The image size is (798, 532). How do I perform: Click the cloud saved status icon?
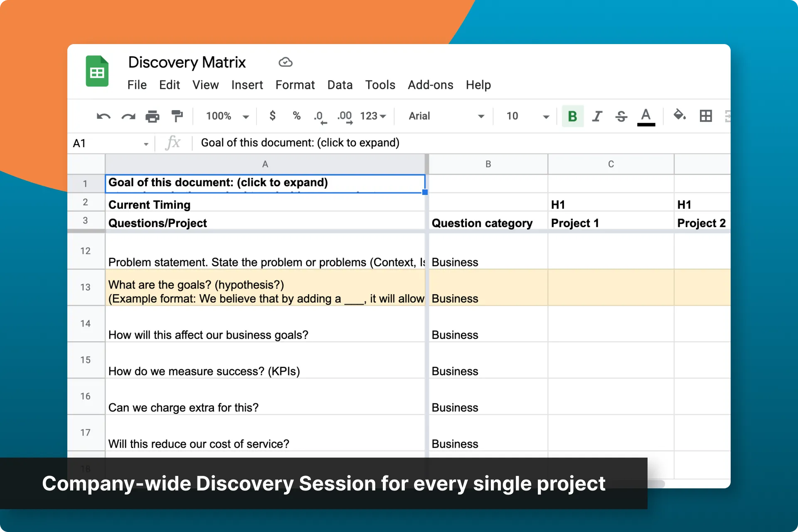286,62
